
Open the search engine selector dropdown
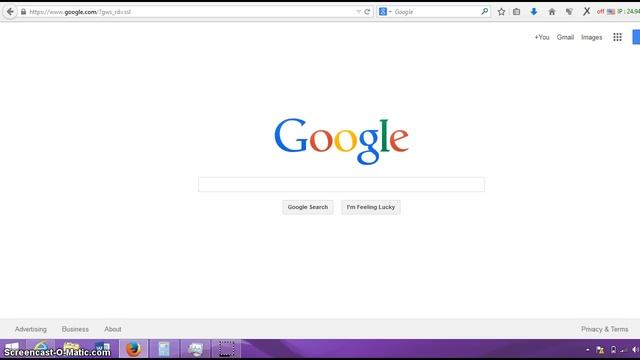[x=385, y=12]
